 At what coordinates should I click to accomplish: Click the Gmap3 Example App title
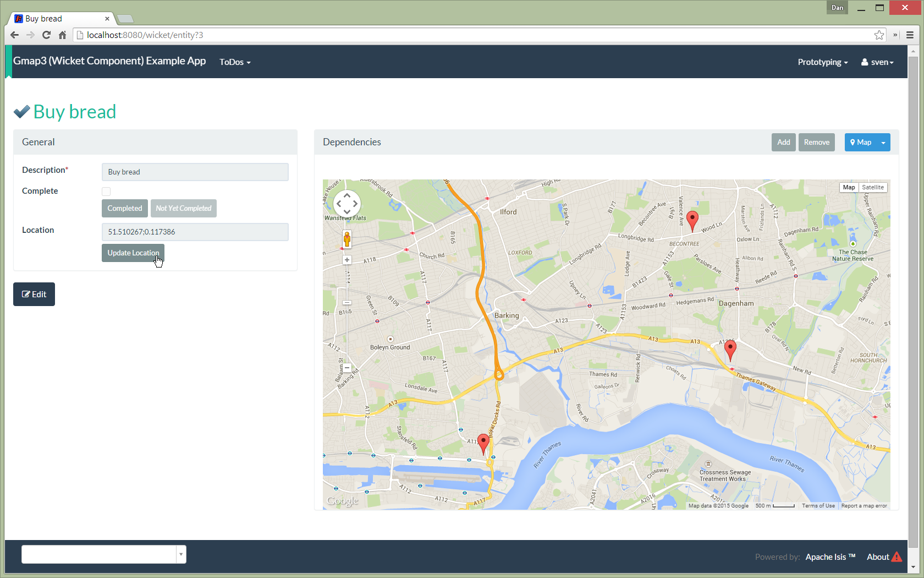(109, 61)
